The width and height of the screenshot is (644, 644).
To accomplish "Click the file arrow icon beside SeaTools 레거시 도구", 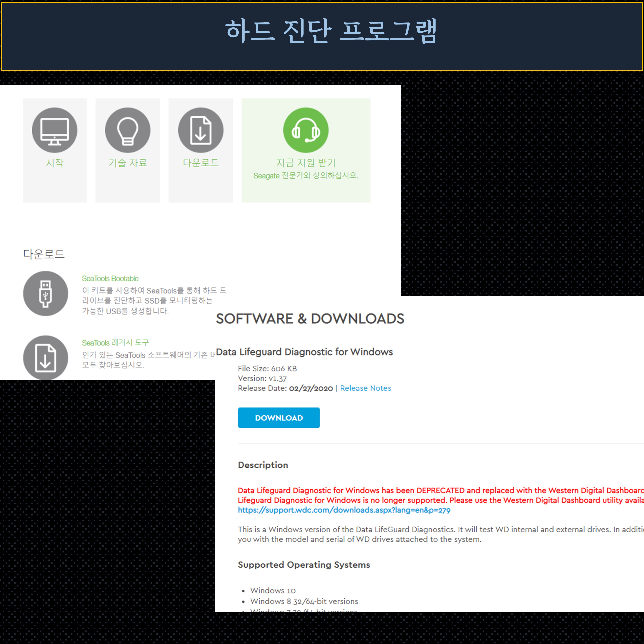I will pyautogui.click(x=46, y=357).
